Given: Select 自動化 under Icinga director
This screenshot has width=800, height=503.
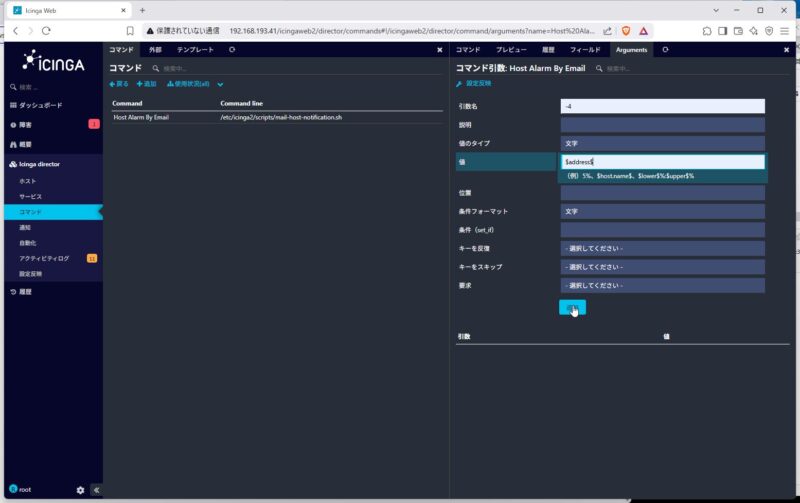Looking at the screenshot, I should [x=28, y=243].
